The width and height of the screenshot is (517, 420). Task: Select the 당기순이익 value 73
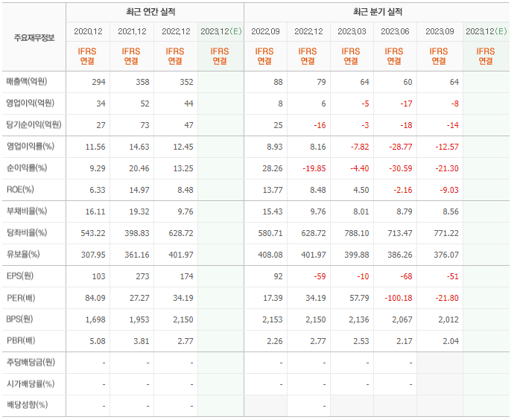click(145, 125)
